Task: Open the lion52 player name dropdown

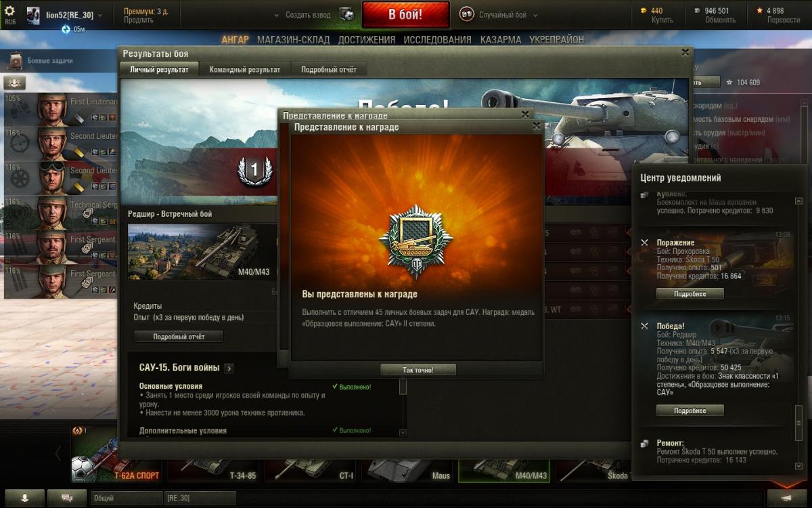Action: coord(100,15)
